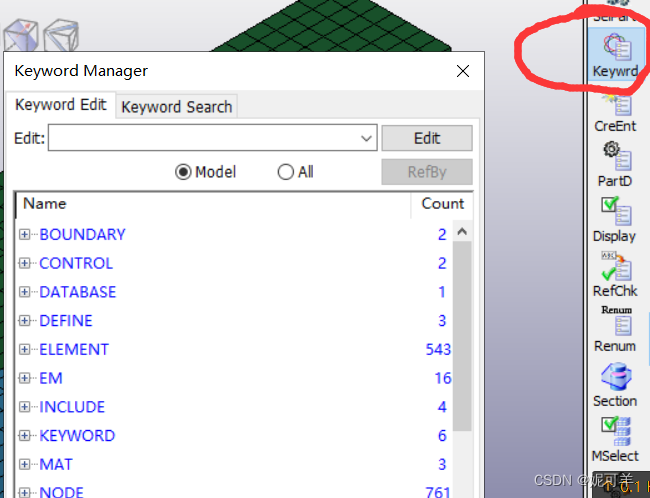Switch to the Keyword Edit tab
Viewport: 650px width, 498px height.
(x=61, y=105)
